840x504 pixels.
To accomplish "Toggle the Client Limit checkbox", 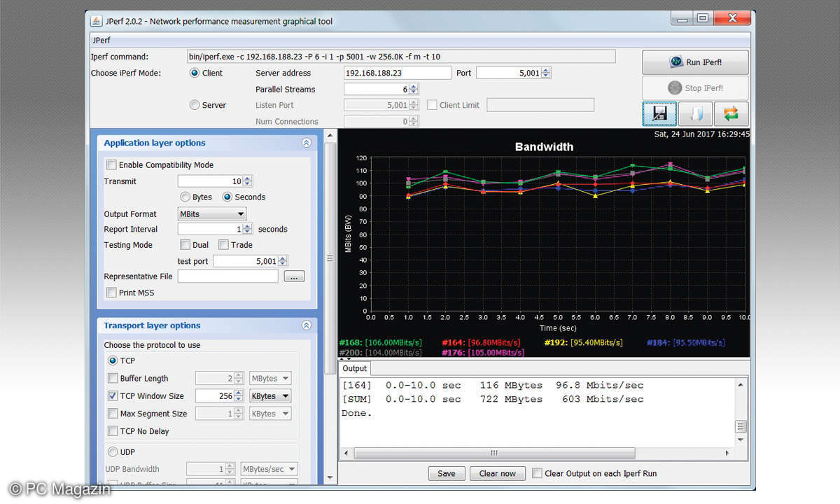I will (x=433, y=105).
